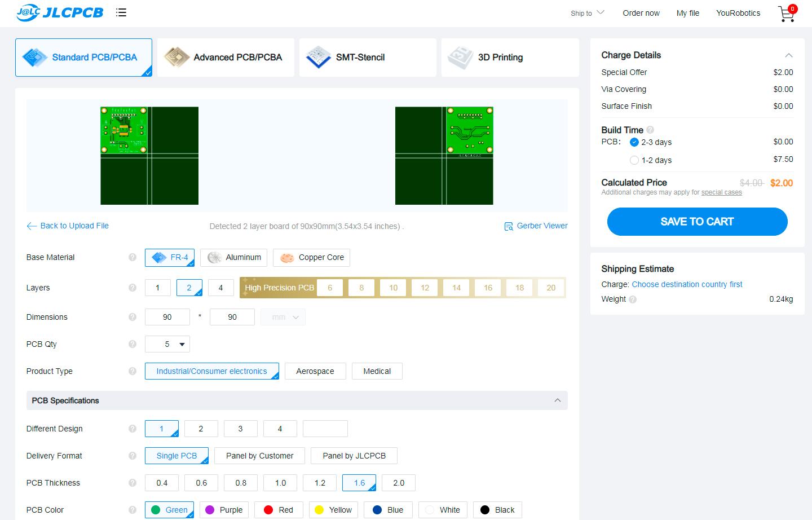Pick Green PCB color
812x520 pixels.
click(x=170, y=510)
